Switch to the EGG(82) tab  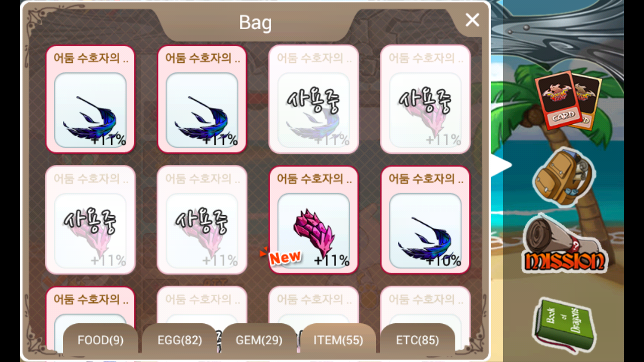pyautogui.click(x=180, y=340)
